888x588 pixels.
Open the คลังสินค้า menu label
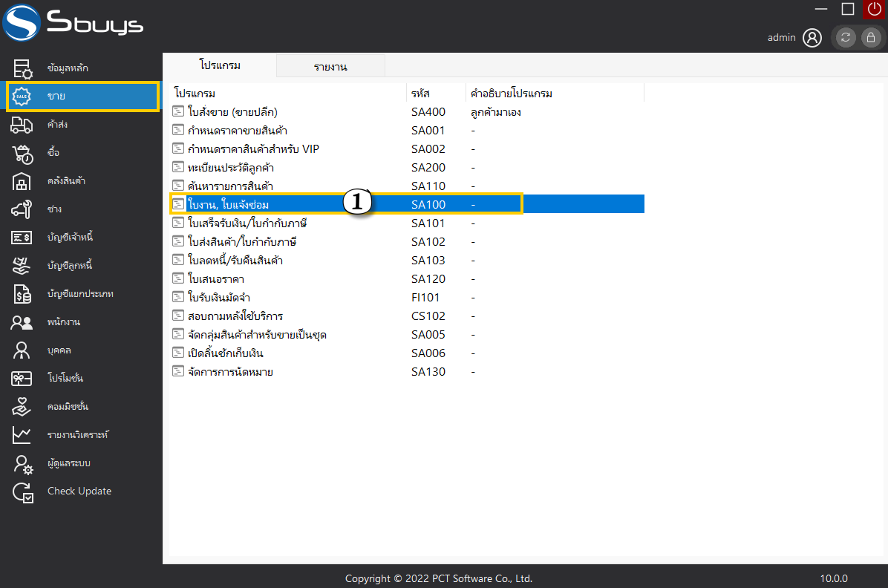66,181
